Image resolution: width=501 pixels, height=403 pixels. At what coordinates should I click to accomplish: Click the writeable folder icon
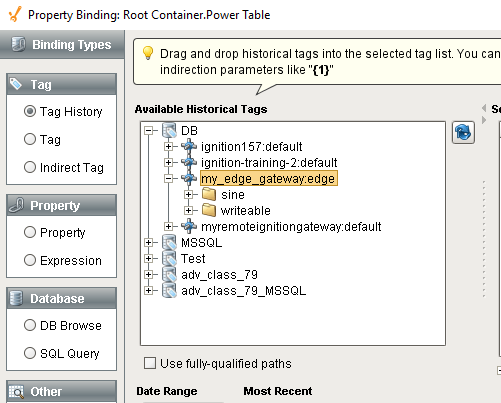tap(209, 210)
